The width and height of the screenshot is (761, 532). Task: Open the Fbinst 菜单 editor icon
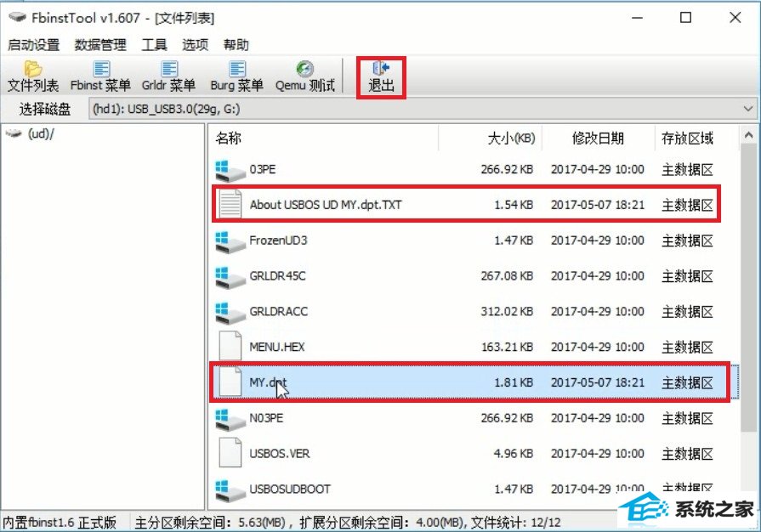tap(100, 76)
